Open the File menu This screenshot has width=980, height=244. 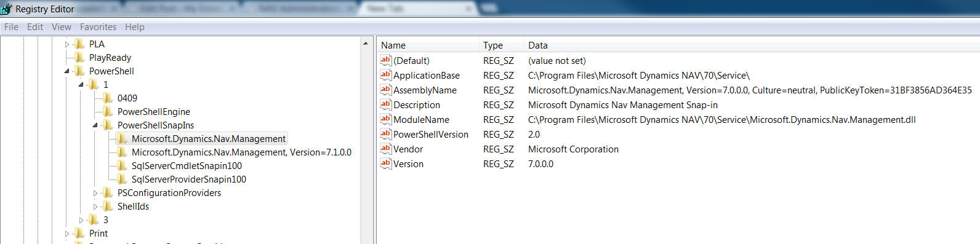(11, 27)
